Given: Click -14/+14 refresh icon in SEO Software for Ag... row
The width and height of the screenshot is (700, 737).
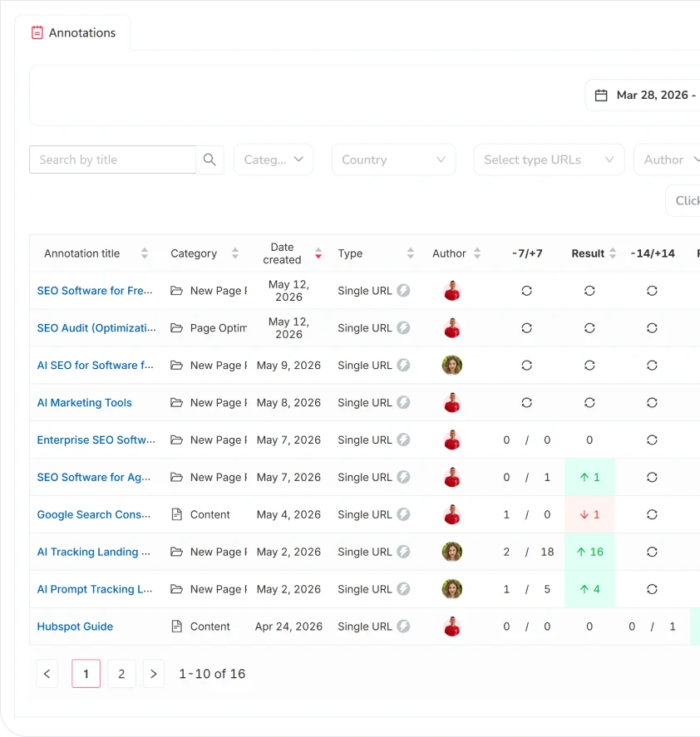Looking at the screenshot, I should click(652, 477).
